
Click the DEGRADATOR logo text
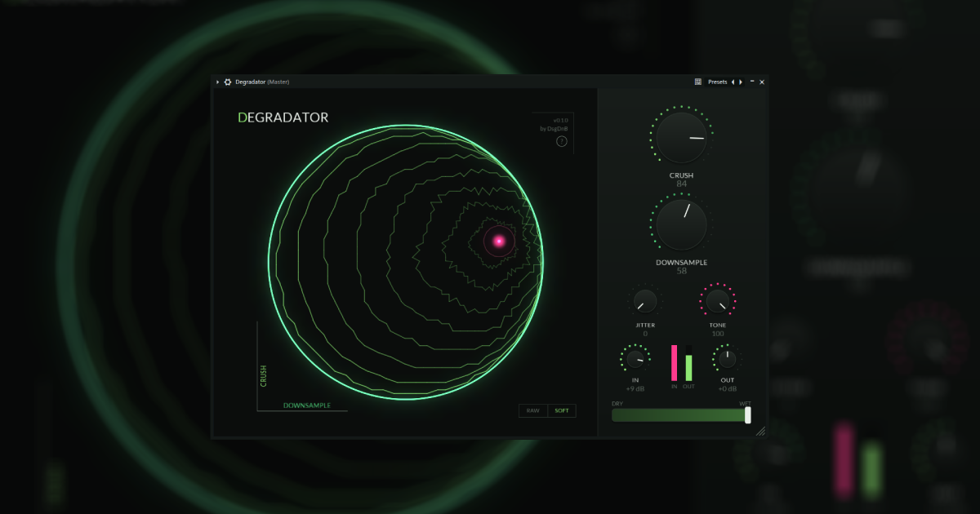coord(283,117)
